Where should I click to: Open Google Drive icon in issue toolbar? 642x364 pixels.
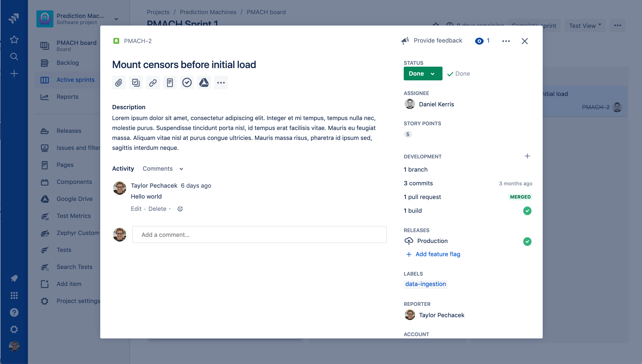click(x=204, y=82)
